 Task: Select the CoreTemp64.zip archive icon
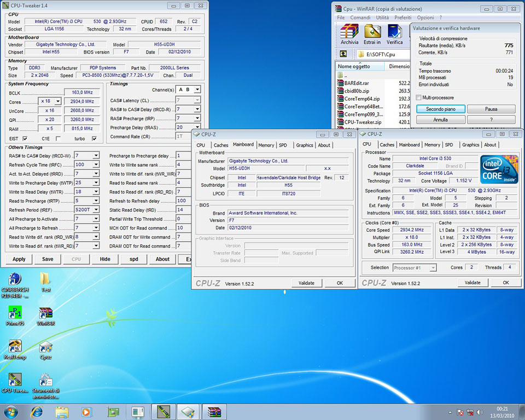341,99
